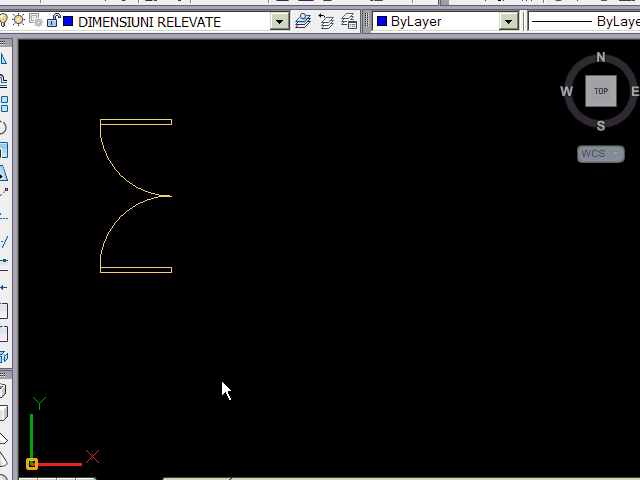Click the color control dropdown arrow

[509, 22]
